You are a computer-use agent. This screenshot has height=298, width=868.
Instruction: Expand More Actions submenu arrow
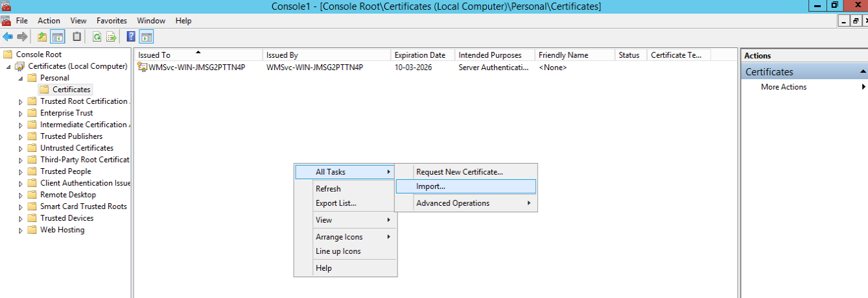click(863, 87)
